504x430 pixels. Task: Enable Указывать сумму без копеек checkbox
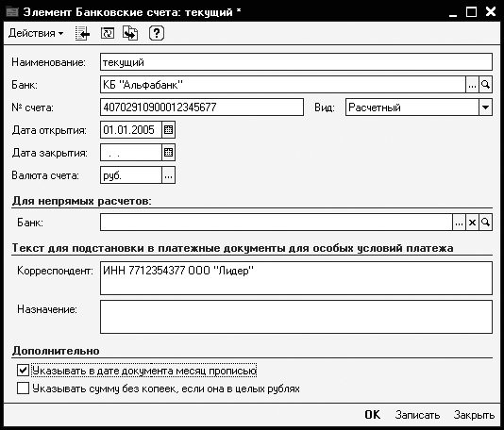[24, 389]
